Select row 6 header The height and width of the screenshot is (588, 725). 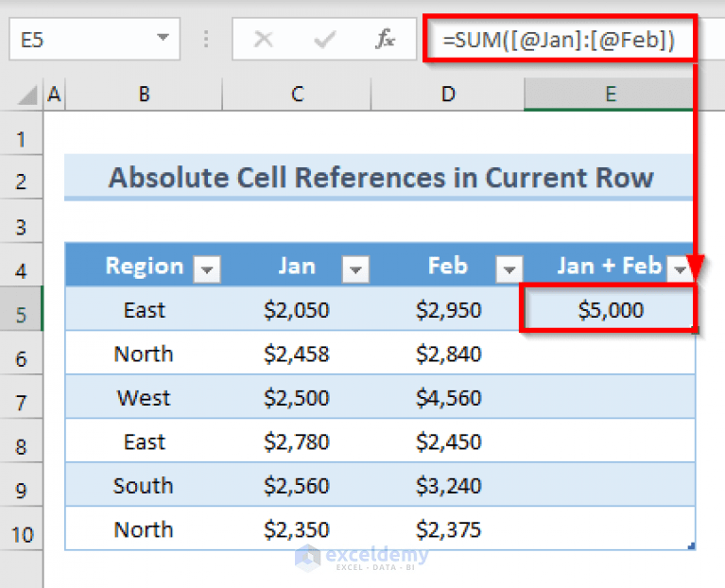[x=22, y=353]
